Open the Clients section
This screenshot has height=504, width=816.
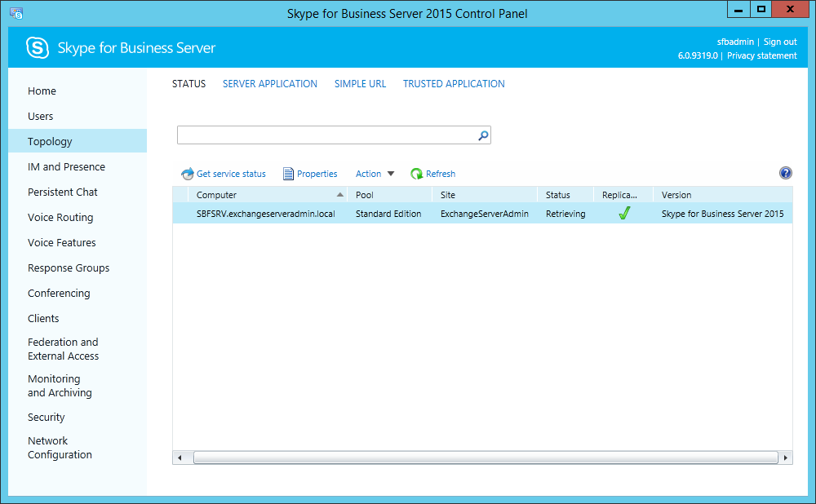coord(43,318)
